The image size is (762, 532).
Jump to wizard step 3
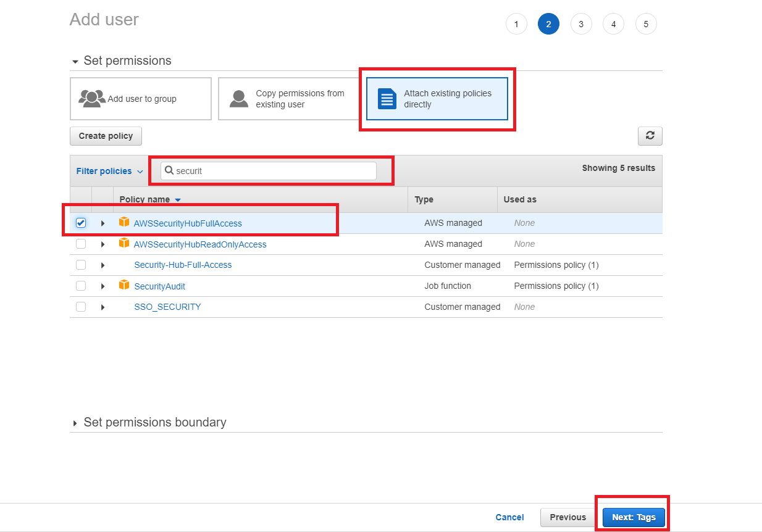coord(581,23)
